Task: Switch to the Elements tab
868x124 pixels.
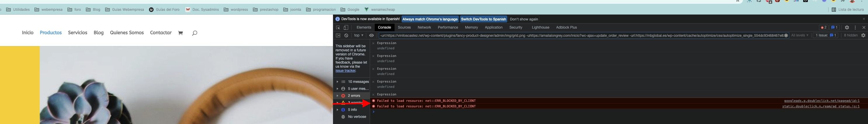Action: click(364, 28)
